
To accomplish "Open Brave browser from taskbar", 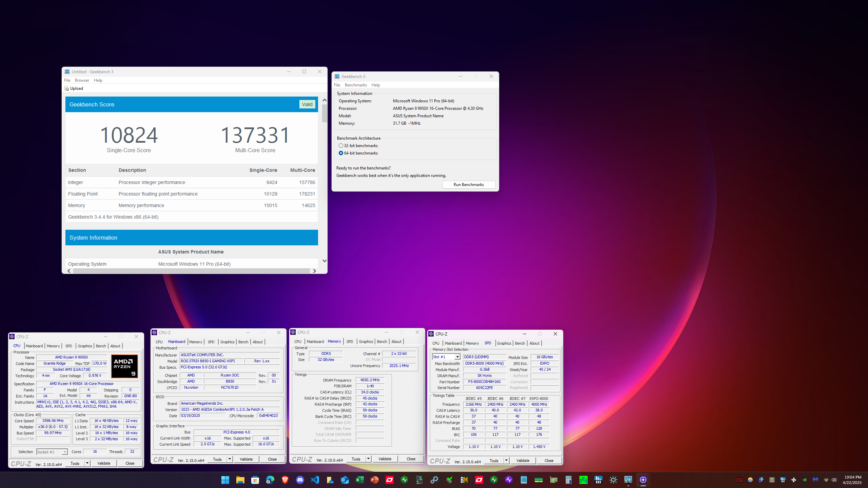I will pos(285,480).
